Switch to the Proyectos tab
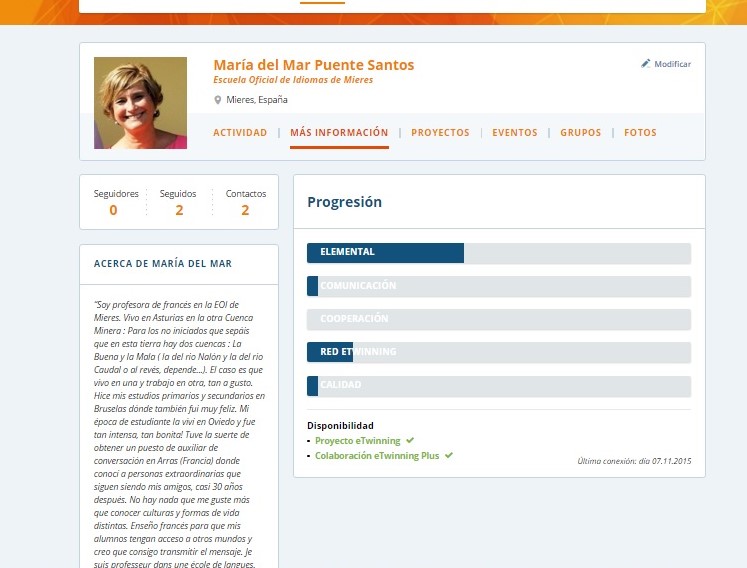 440,132
